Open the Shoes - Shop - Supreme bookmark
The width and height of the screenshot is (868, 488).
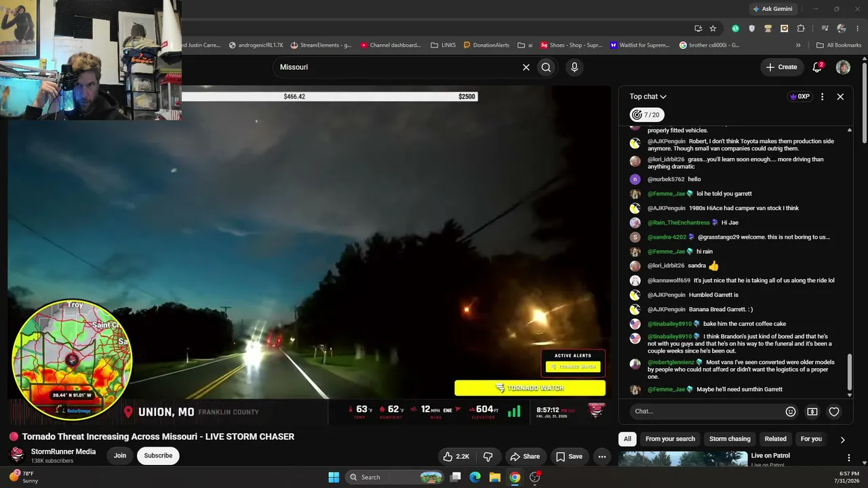point(571,45)
